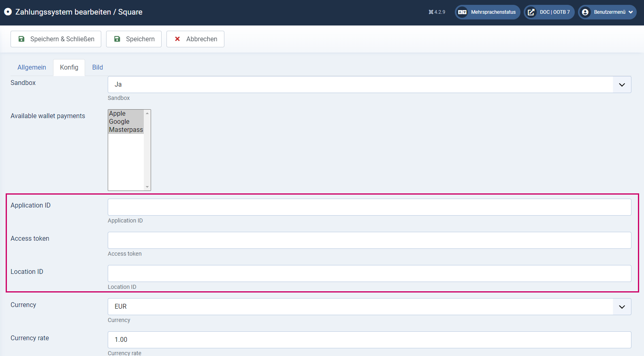Viewport: 644px width, 356px height.
Task: Focus the Application ID input field
Action: tap(369, 207)
